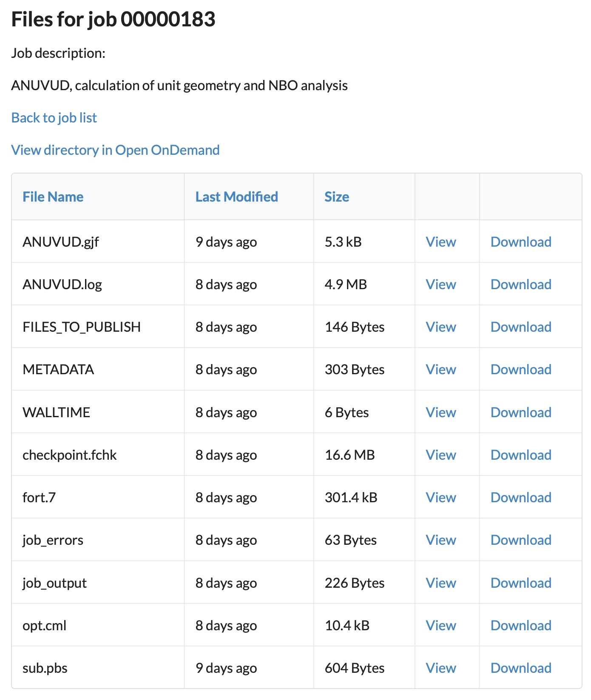Sort table by File Name column
The width and height of the screenshot is (591, 700).
(x=53, y=197)
